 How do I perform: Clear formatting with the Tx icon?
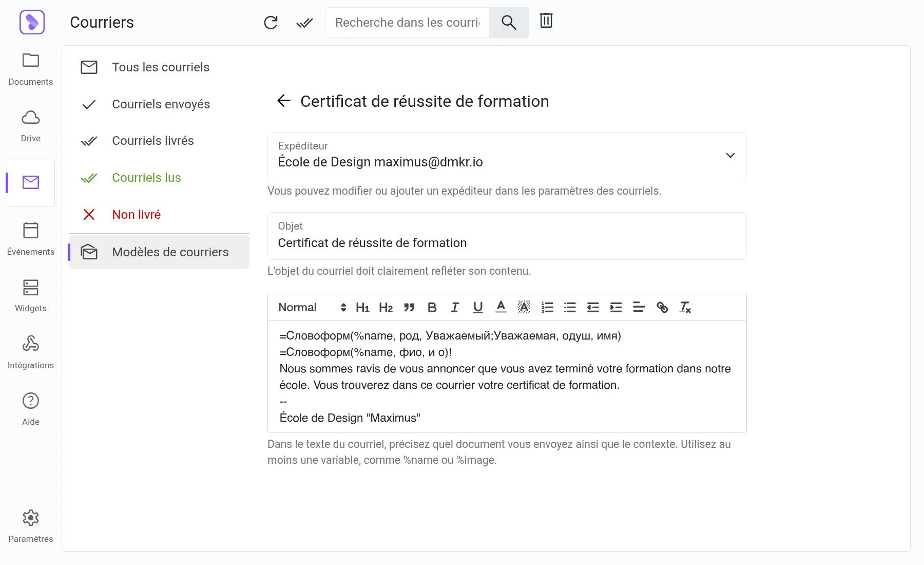pyautogui.click(x=685, y=307)
